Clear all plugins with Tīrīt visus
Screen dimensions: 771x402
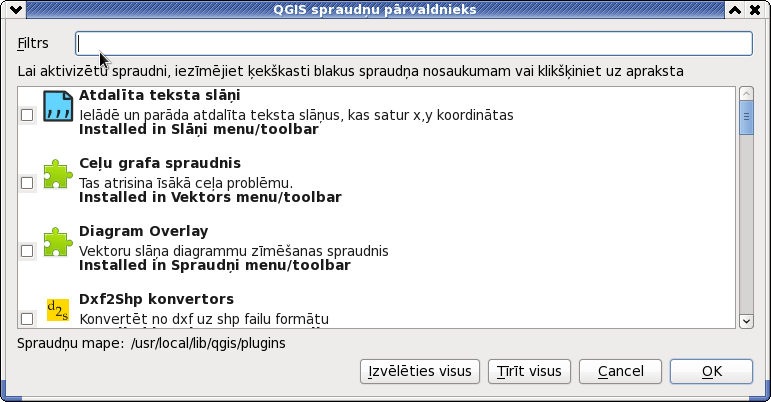[x=529, y=371]
